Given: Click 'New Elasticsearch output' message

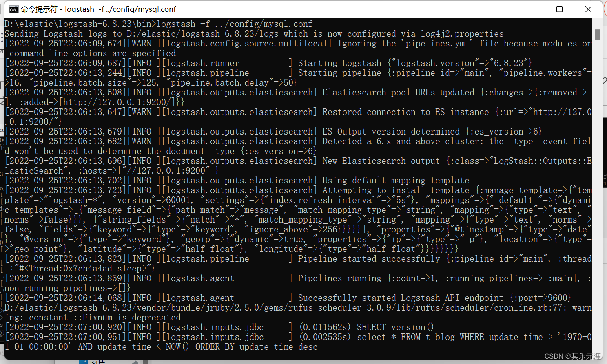Looking at the screenshot, I should 381,161.
